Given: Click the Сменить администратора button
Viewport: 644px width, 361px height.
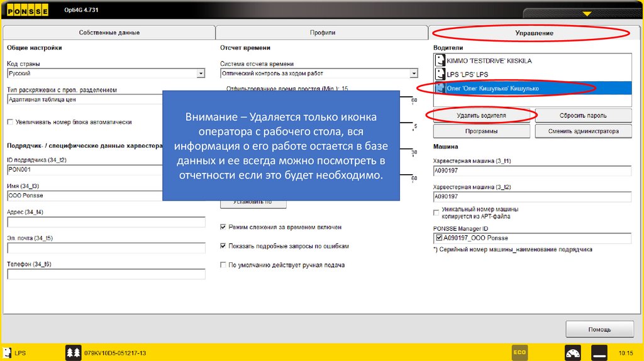Looking at the screenshot, I should pyautogui.click(x=583, y=131).
